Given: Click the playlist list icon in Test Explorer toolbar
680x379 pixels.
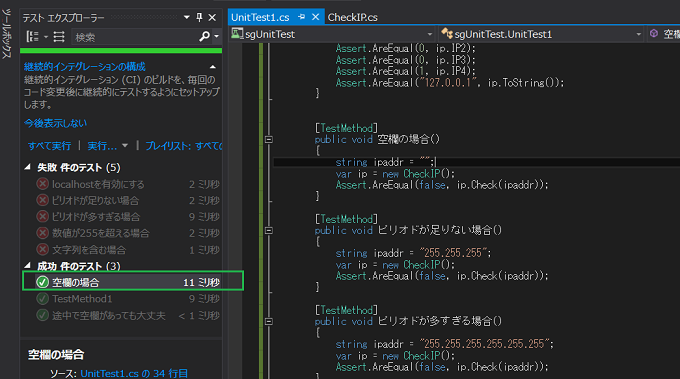Looking at the screenshot, I should (x=59, y=37).
